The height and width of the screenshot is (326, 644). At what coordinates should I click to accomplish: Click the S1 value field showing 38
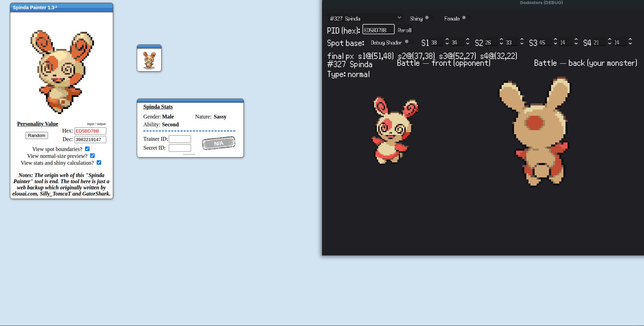(x=437, y=42)
